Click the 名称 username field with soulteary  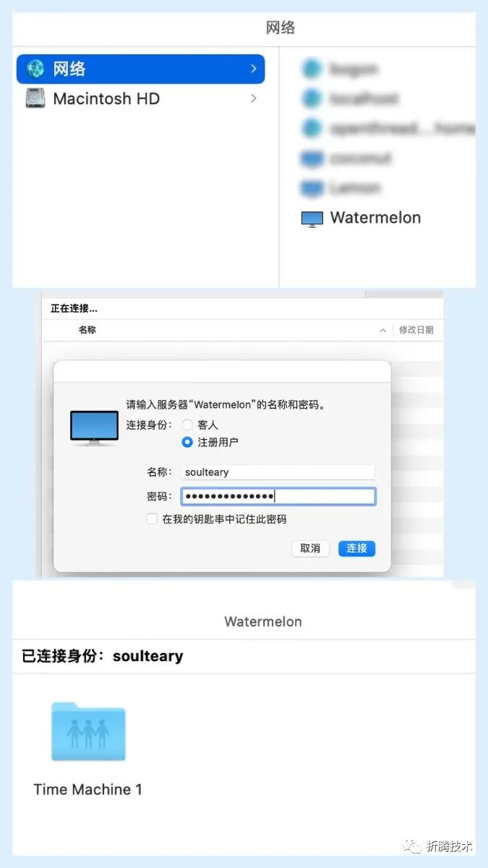click(278, 472)
